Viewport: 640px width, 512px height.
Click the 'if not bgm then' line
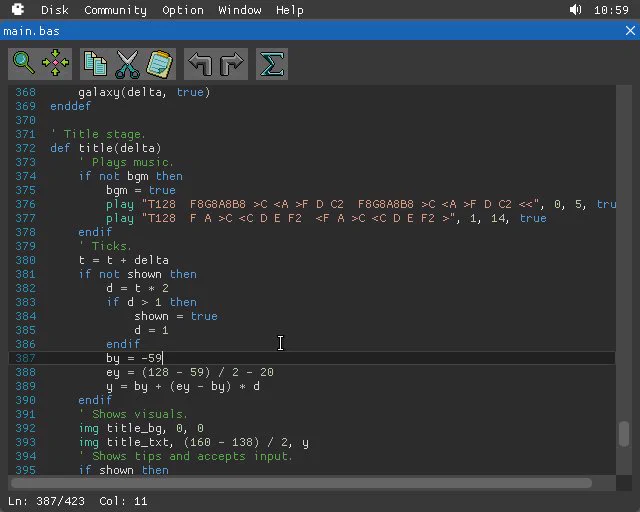click(x=131, y=176)
